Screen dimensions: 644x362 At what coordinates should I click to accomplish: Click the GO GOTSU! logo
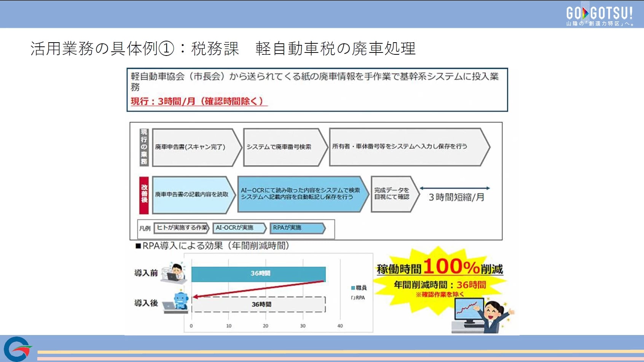pyautogui.click(x=599, y=16)
